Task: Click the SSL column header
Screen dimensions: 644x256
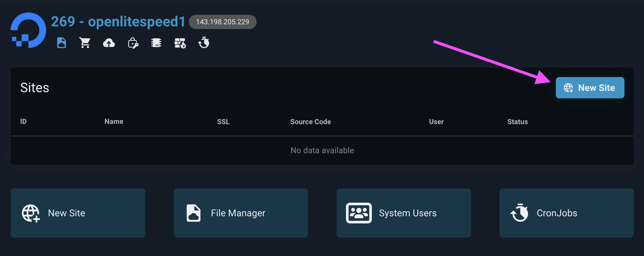Action: (x=223, y=122)
